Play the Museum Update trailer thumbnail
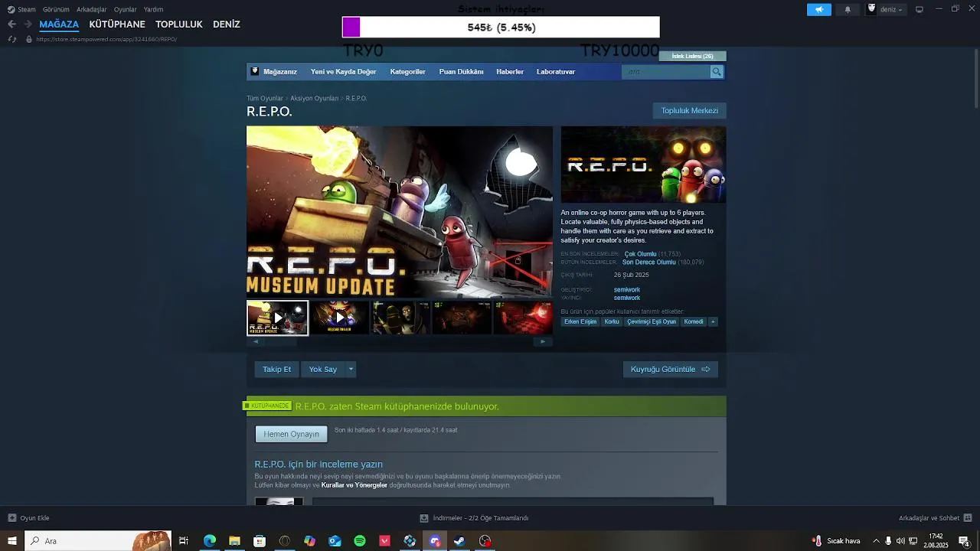Screen dimensions: 980x551 (x=277, y=318)
